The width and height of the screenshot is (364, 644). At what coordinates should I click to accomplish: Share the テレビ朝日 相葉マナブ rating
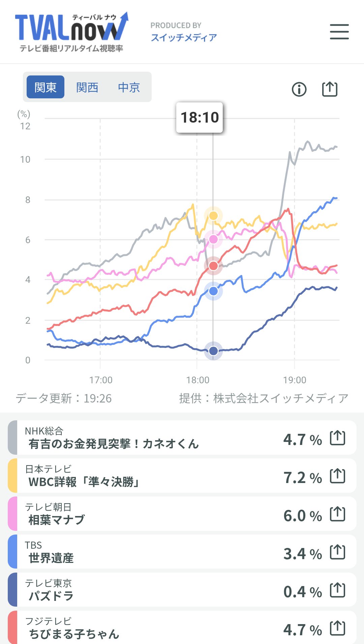[x=337, y=514]
